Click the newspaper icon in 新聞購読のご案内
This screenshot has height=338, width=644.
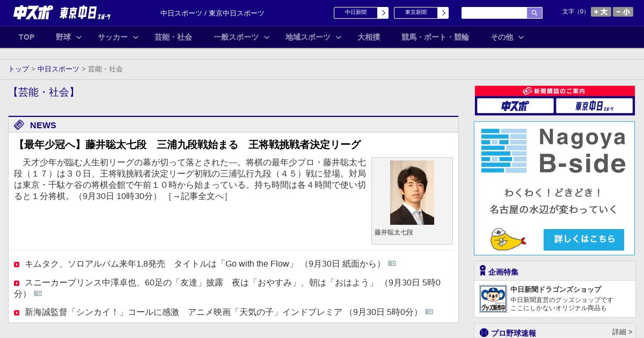(x=528, y=91)
